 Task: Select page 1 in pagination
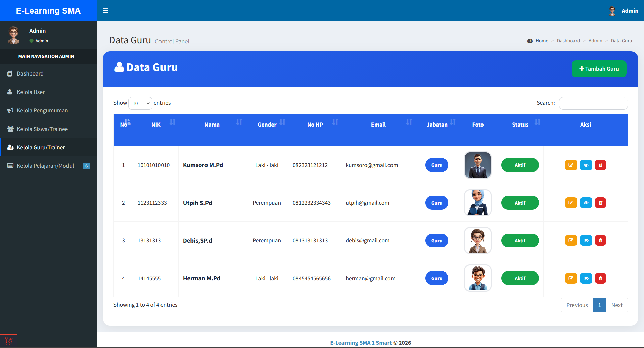[599, 305]
